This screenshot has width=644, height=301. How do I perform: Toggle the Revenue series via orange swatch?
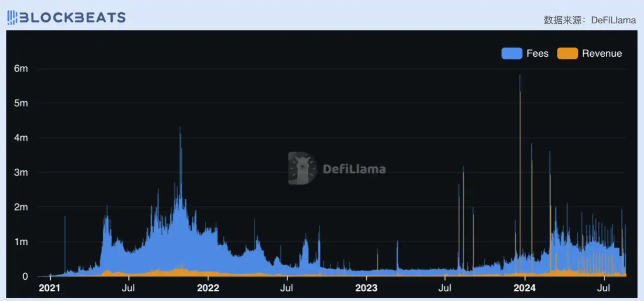(x=567, y=53)
